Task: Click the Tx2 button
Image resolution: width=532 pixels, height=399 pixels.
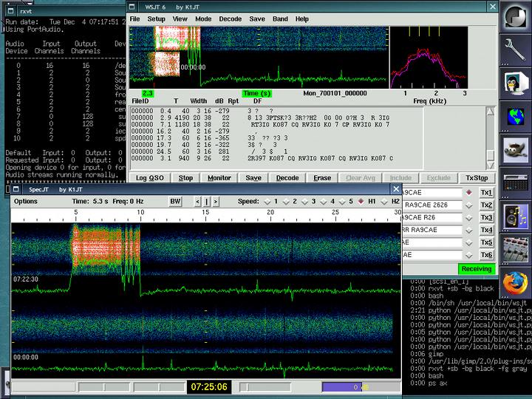Action: [486, 205]
